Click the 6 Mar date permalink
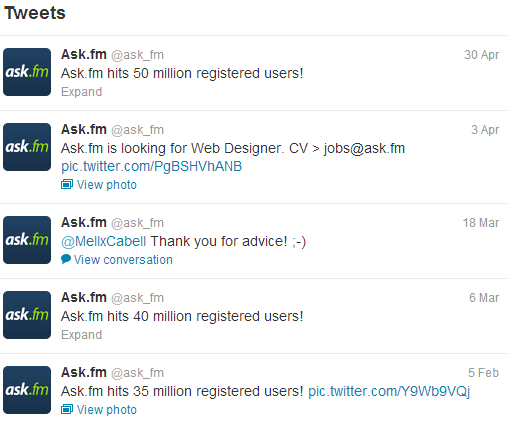507x422 pixels. [484, 298]
